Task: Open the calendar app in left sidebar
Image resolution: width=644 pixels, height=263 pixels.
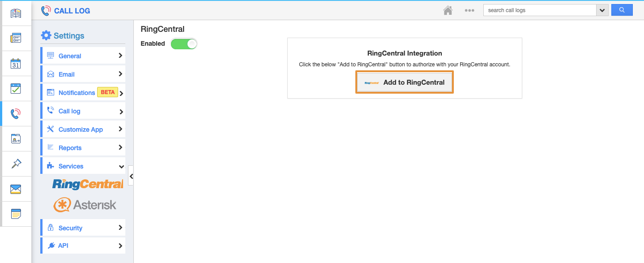Action: coord(16,64)
